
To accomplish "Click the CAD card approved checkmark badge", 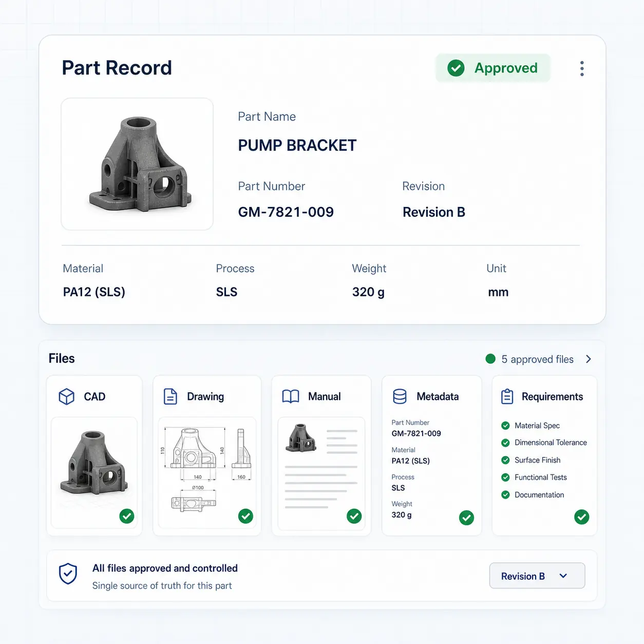I will pyautogui.click(x=127, y=516).
